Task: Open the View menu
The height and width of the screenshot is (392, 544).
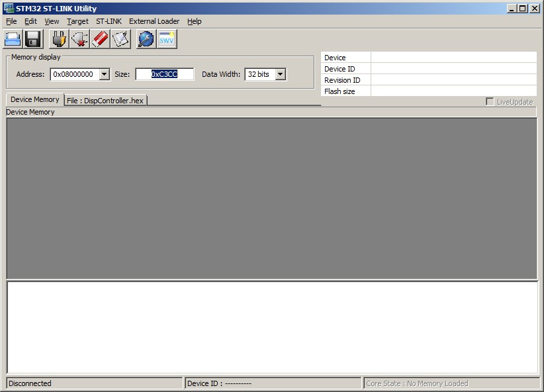Action: pos(52,22)
